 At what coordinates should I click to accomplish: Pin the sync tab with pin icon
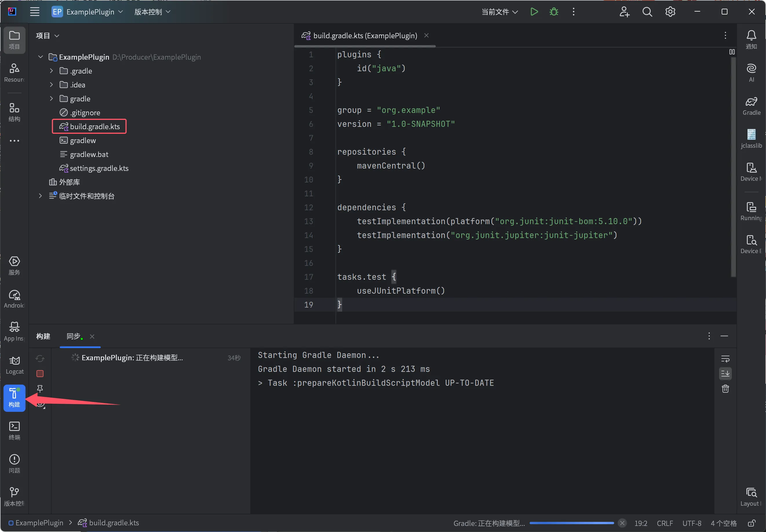(40, 388)
